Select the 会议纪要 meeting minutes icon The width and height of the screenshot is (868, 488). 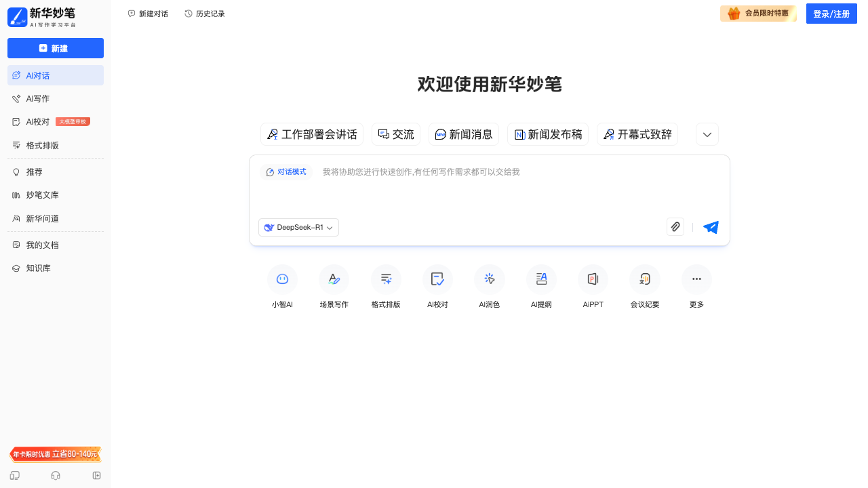pos(644,279)
